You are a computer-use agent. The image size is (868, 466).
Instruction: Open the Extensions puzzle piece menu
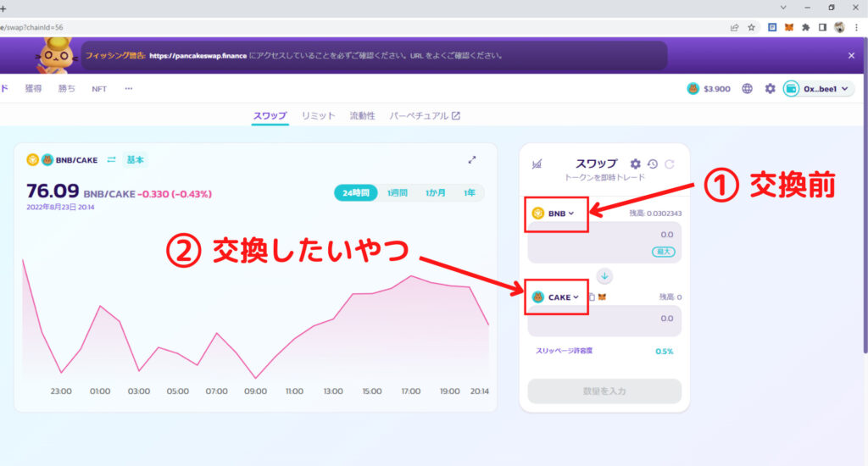point(805,27)
